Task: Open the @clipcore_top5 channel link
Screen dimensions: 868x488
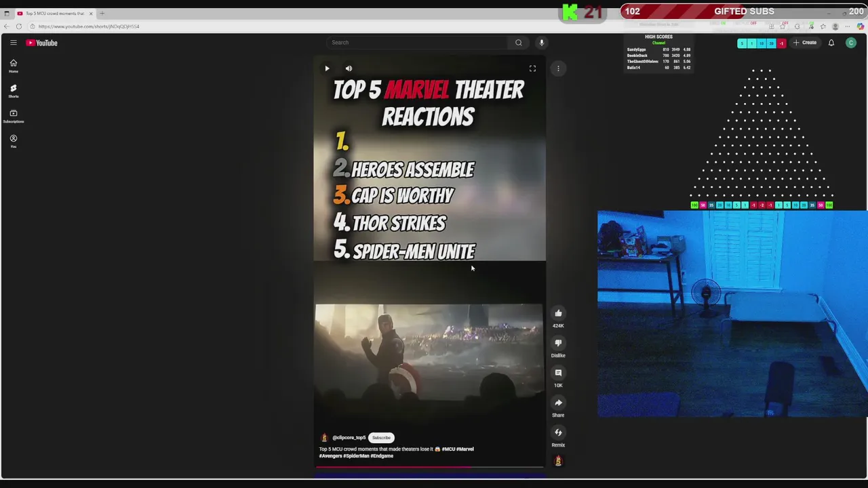Action: click(349, 438)
